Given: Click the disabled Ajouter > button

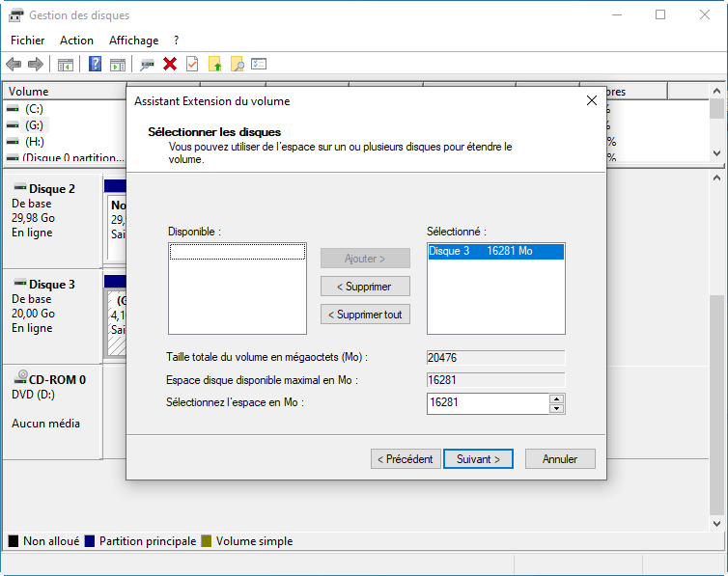Looking at the screenshot, I should [x=365, y=259].
